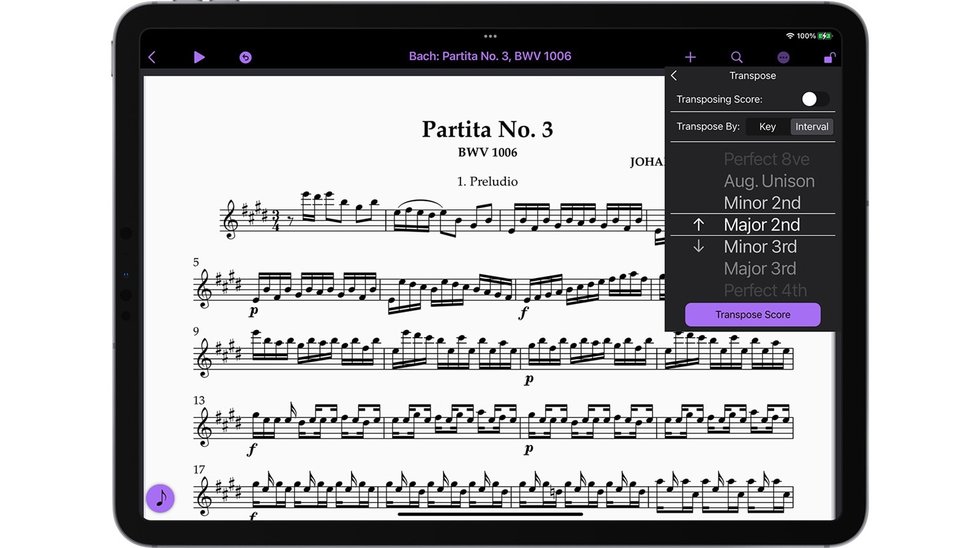Tap the 3/4 time signature

tap(276, 221)
